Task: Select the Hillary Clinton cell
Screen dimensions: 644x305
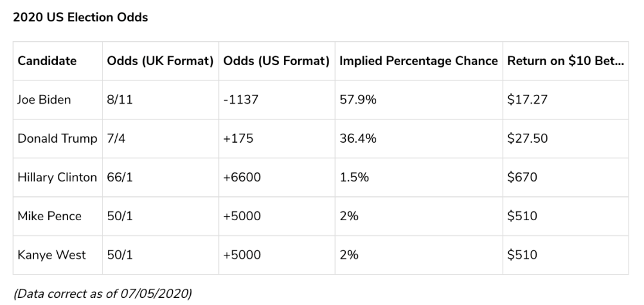Action: click(57, 177)
